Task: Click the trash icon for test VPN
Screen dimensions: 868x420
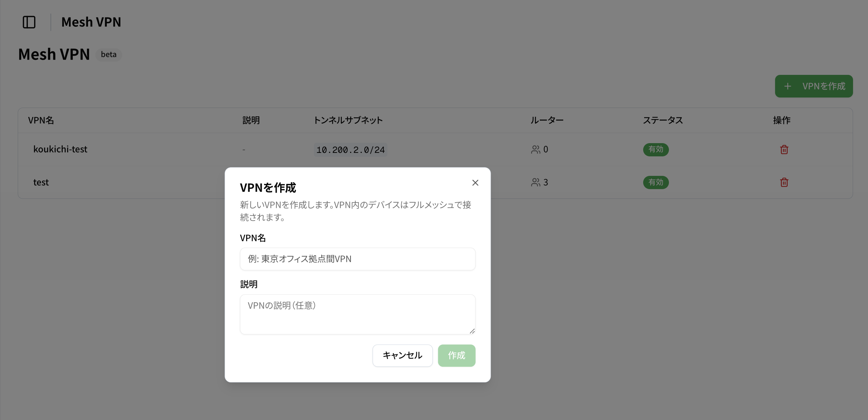Action: pos(784,182)
